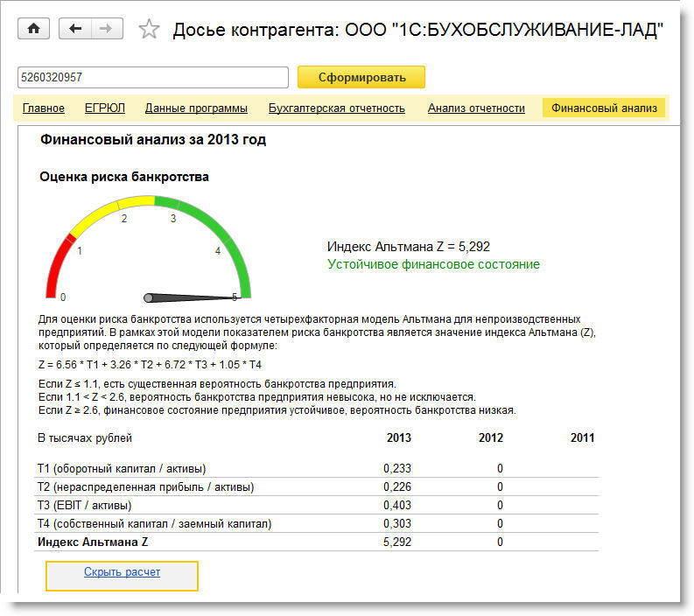Add page to favorites with star
The image size is (694, 616).
[150, 30]
